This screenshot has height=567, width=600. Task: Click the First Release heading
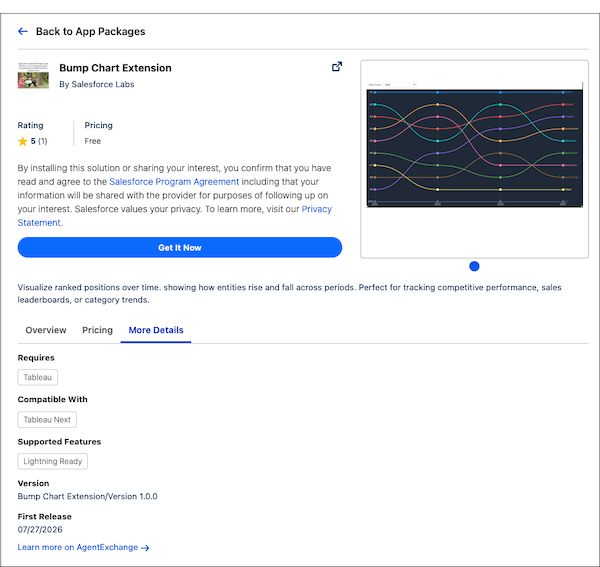[x=44, y=517]
